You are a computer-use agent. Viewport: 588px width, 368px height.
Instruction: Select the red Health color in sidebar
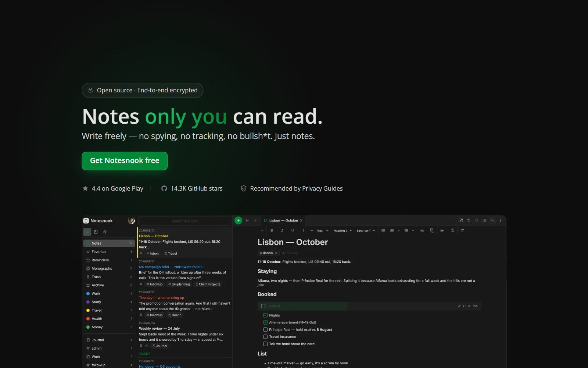[109, 319]
